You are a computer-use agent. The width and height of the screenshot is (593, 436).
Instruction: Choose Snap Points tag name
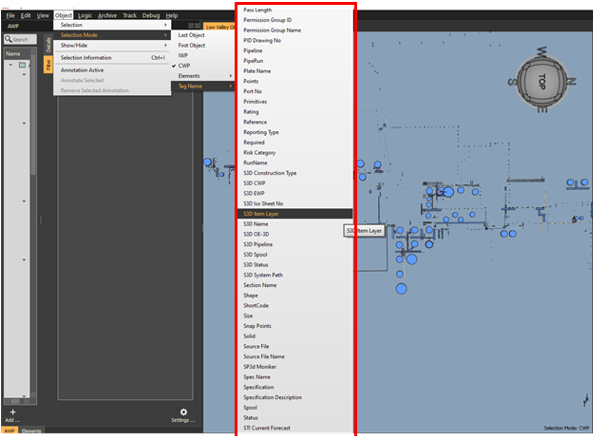pos(295,326)
